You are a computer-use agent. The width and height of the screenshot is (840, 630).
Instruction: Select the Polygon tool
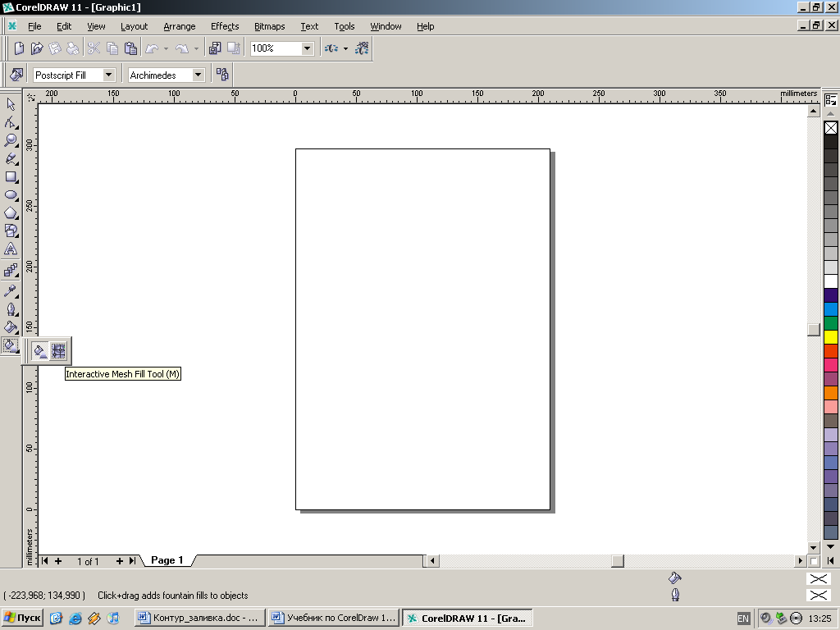(11, 213)
